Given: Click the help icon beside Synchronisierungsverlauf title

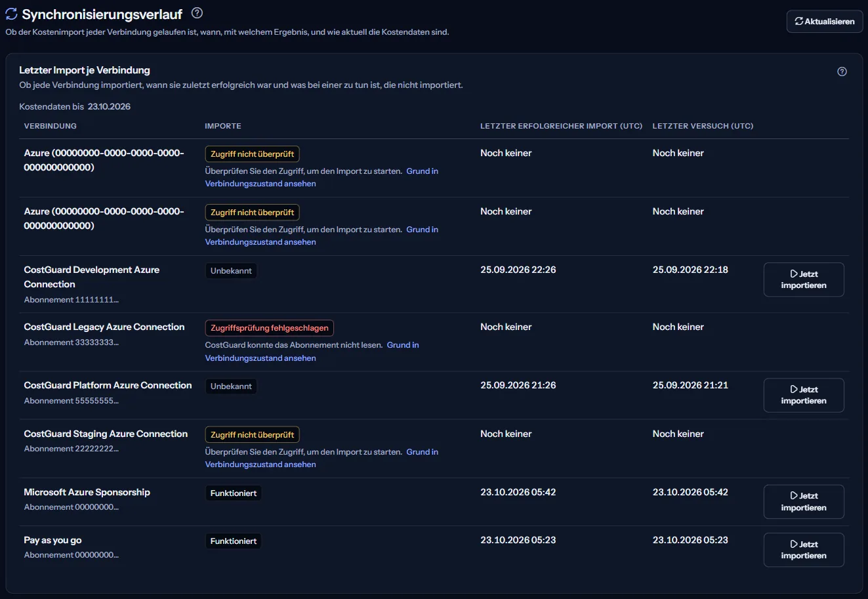Looking at the screenshot, I should click(x=197, y=13).
